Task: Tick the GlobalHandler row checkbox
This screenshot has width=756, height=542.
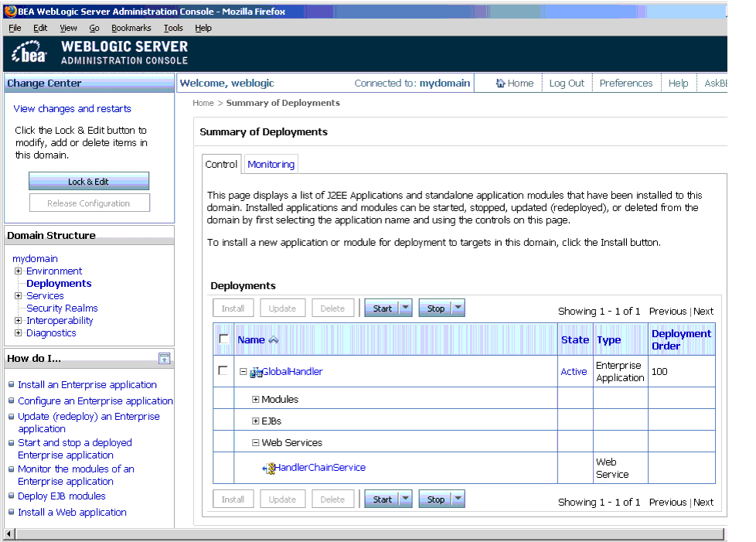Action: coord(223,370)
